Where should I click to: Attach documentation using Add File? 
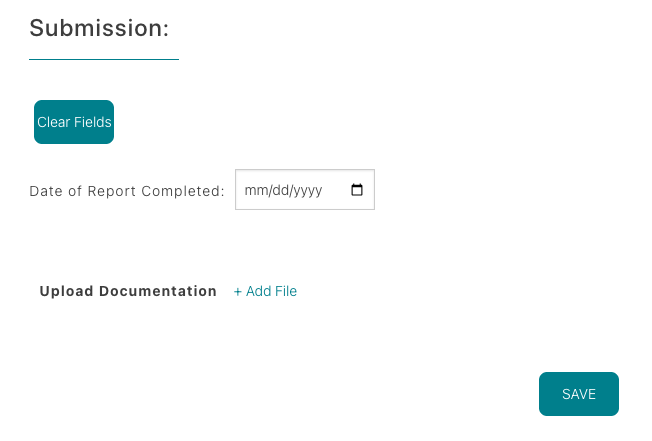point(271,291)
